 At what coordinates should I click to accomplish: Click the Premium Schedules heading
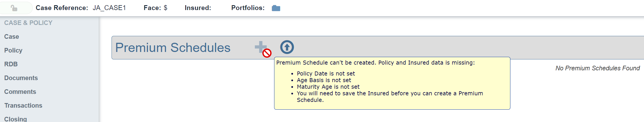pos(173,48)
